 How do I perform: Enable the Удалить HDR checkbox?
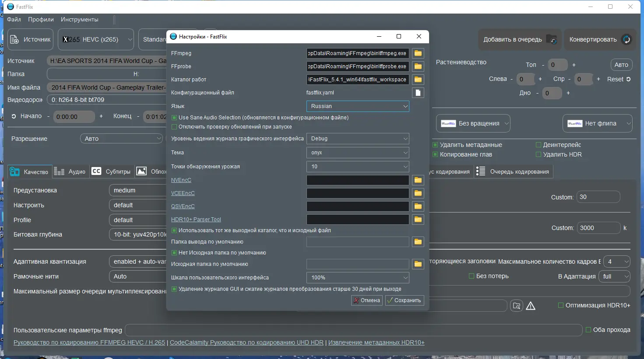(538, 154)
